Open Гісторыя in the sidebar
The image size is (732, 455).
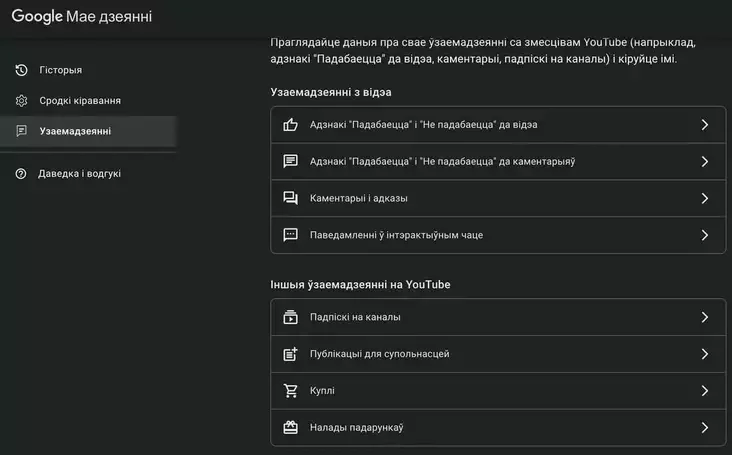(61, 70)
